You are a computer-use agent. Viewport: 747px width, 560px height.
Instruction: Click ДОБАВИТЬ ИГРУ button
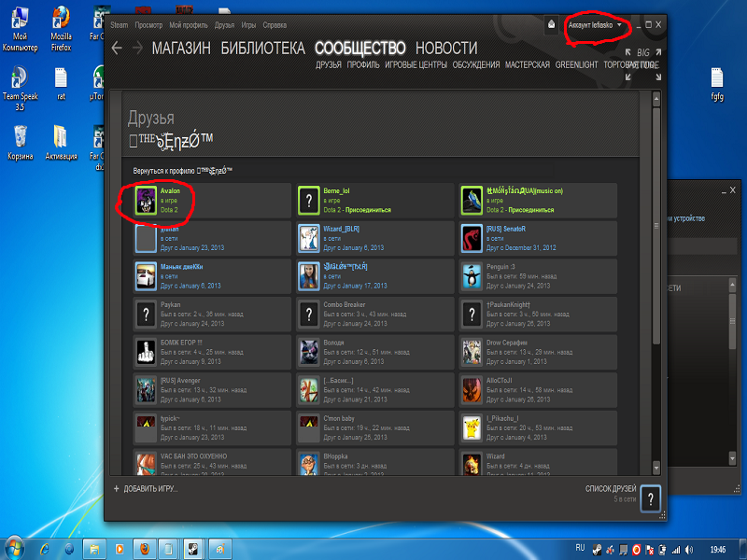pyautogui.click(x=150, y=488)
